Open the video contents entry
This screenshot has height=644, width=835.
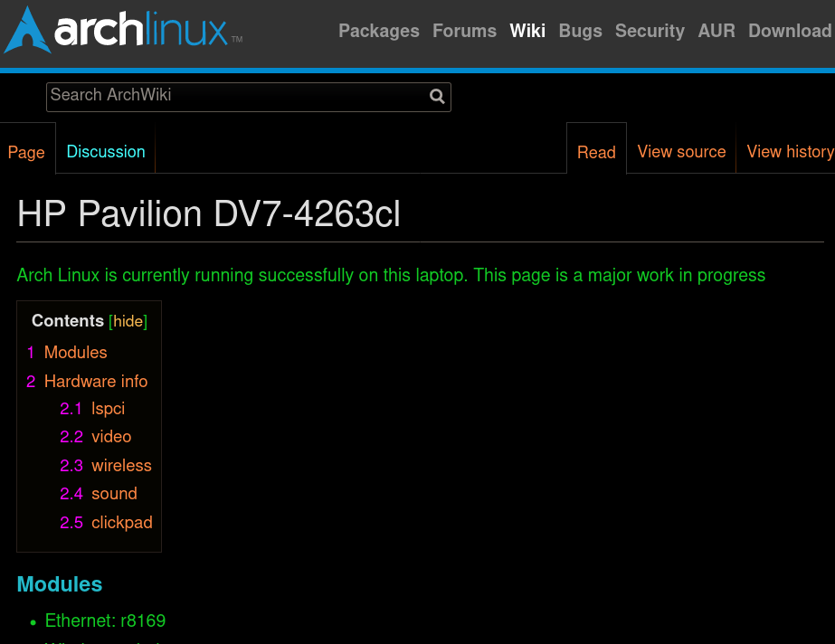pyautogui.click(x=111, y=438)
